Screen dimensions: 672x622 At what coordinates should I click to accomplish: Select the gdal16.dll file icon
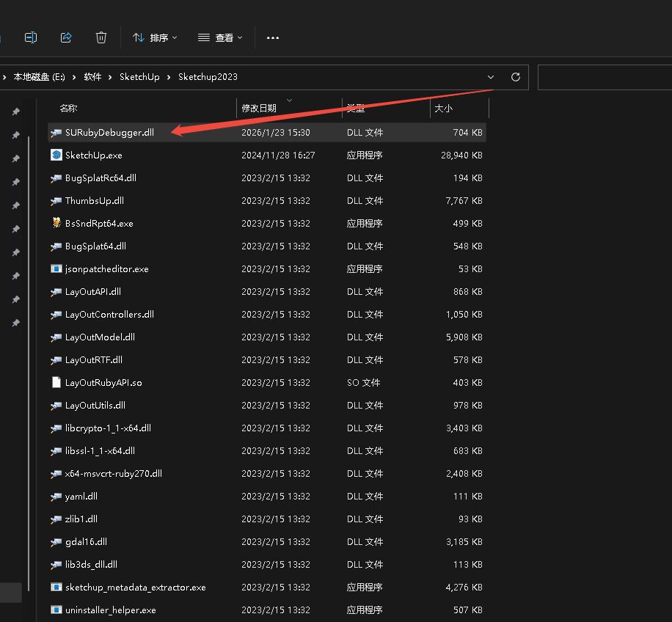[56, 541]
